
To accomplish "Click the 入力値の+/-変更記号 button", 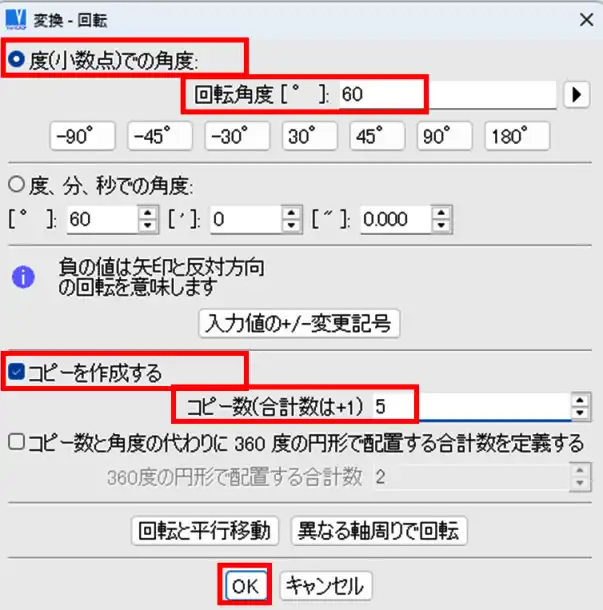I will (x=299, y=323).
